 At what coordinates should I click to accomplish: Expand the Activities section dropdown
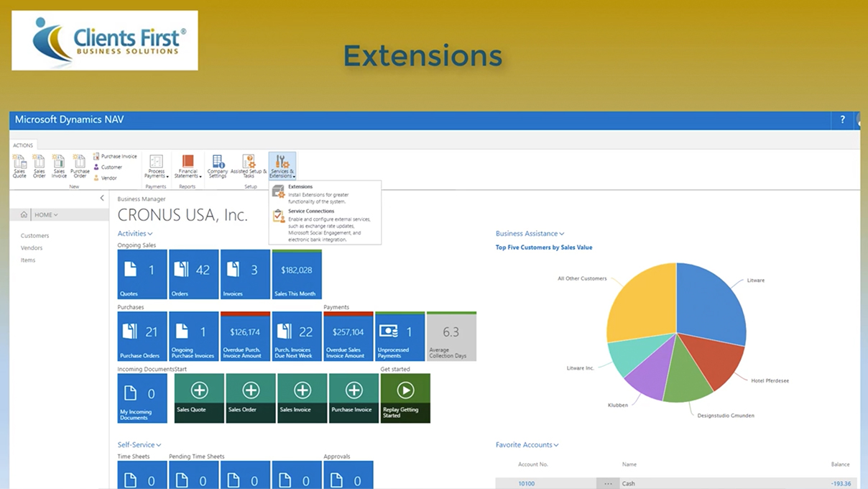pyautogui.click(x=135, y=233)
